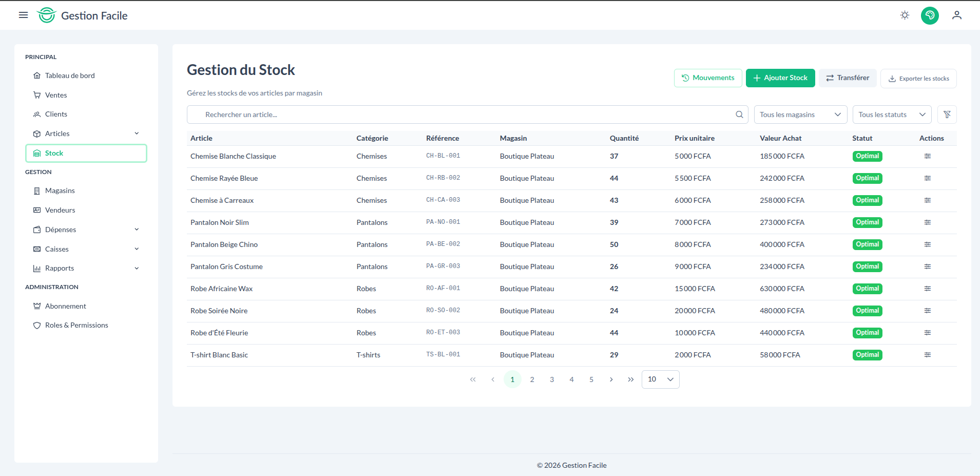This screenshot has height=476, width=980.
Task: Click reference TS-BL-001
Action: (443, 354)
